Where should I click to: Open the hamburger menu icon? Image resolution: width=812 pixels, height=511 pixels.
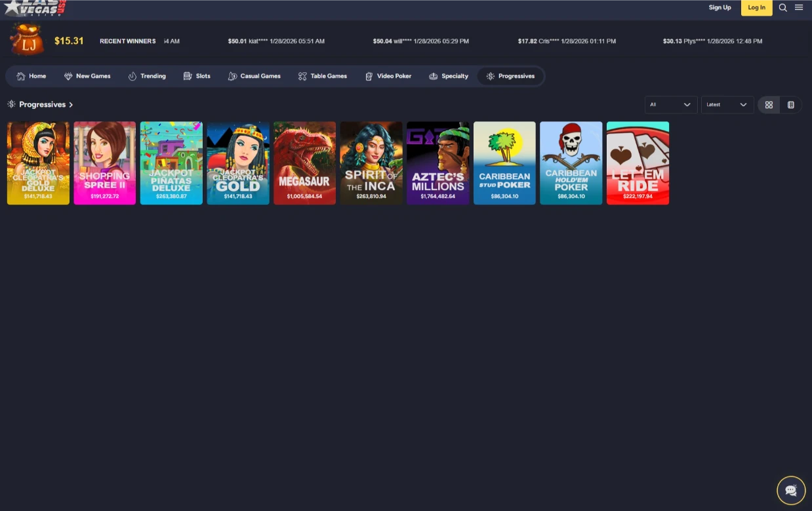[x=799, y=8]
